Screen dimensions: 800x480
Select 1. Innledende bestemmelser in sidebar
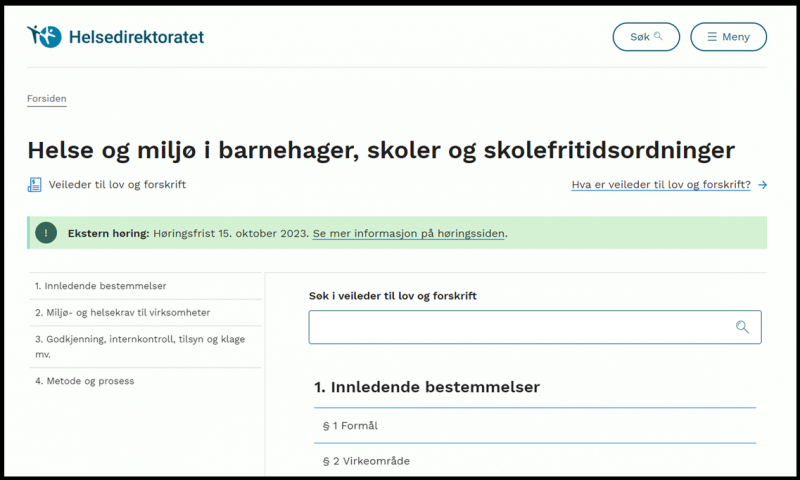pos(100,286)
